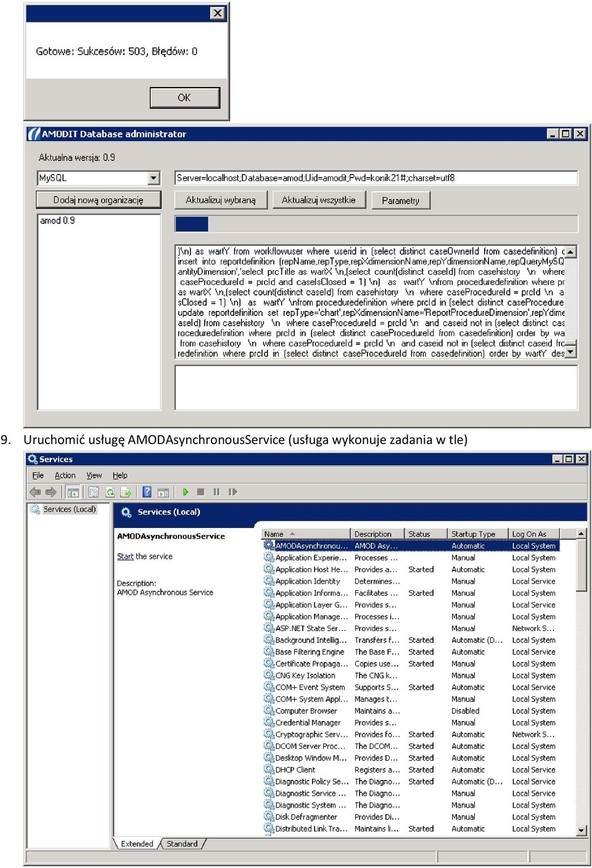Toggle Show/Hide Action Pane toolbar icon

(x=163, y=492)
